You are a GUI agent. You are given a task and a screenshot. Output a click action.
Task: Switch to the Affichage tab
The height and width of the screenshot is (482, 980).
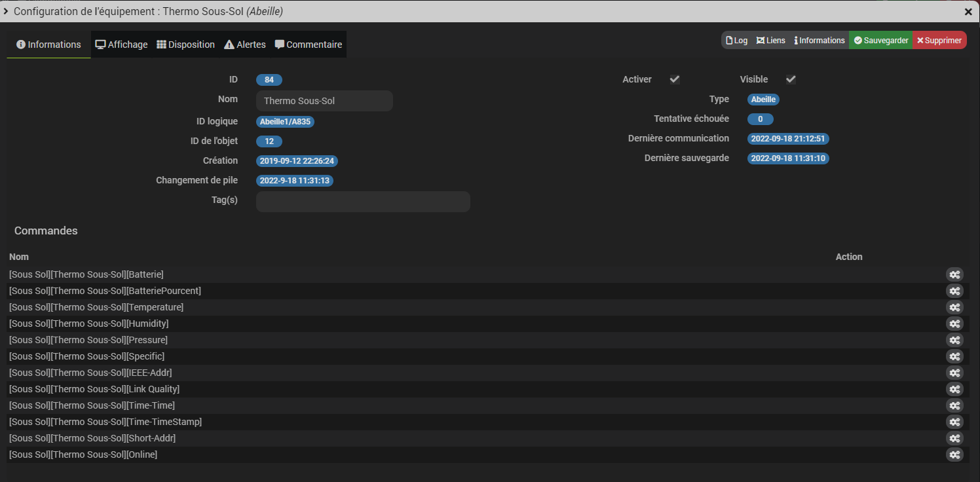coord(121,45)
